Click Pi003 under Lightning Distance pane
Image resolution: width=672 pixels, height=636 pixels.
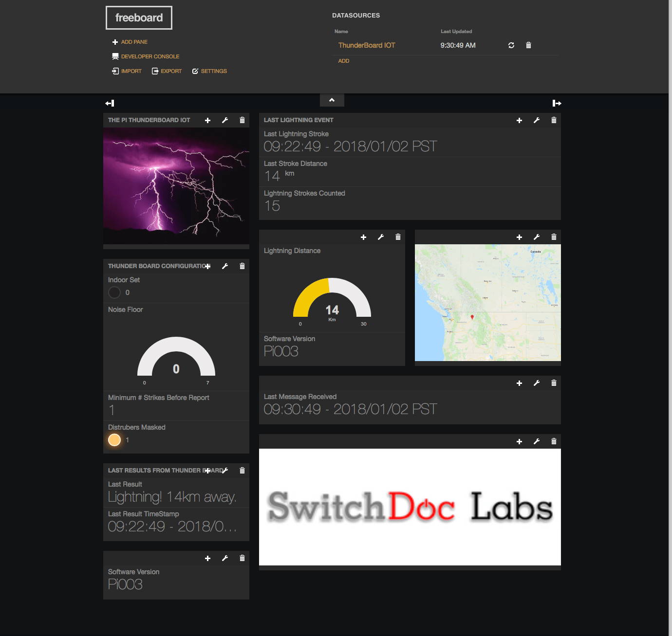pyautogui.click(x=281, y=351)
